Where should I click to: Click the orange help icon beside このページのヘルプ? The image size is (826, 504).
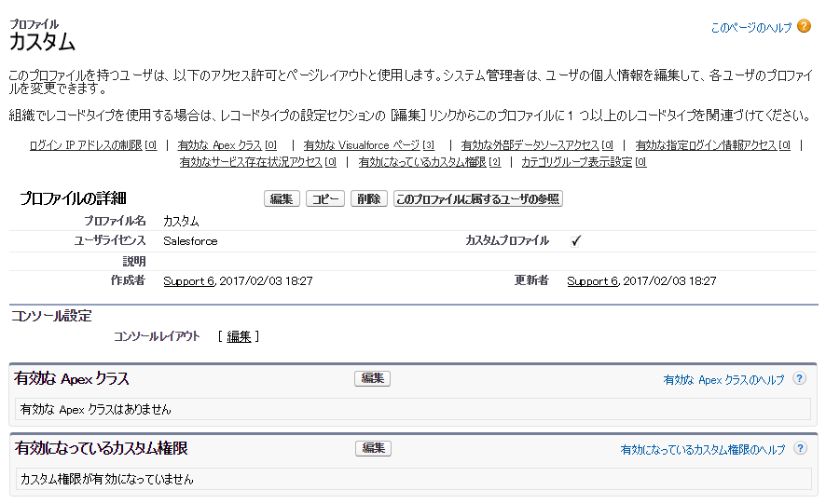tap(804, 26)
